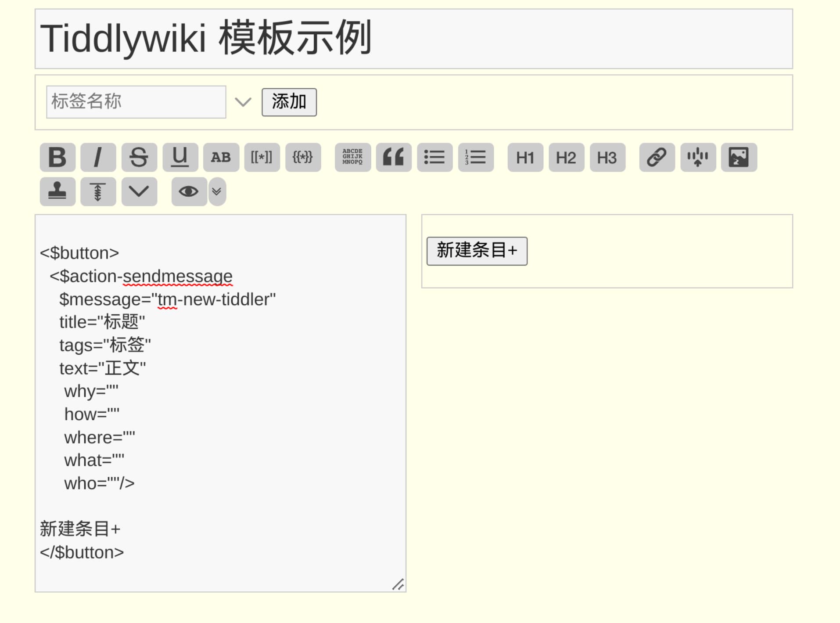
Task: Click the 添加 add tag button
Action: coord(289,102)
